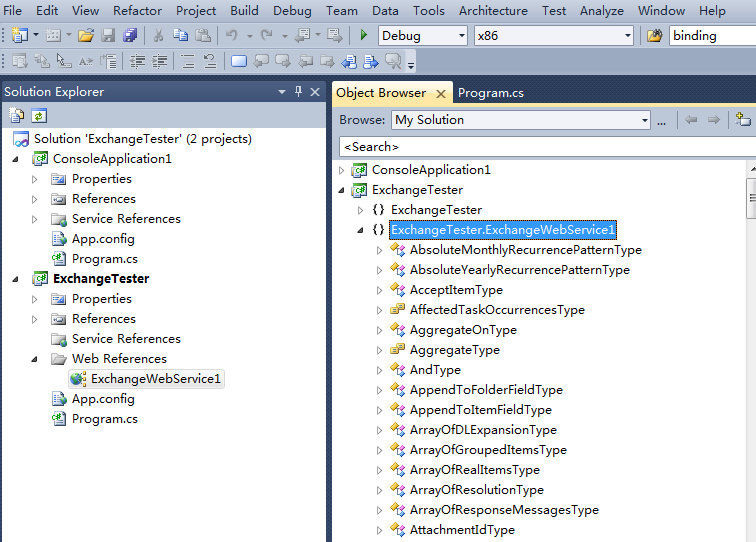Click the Redo arrow icon
The height and width of the screenshot is (542, 756).
267,35
